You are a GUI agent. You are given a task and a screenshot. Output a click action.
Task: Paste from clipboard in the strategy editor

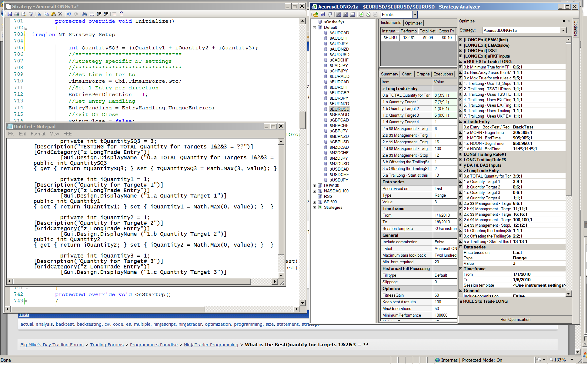tap(53, 14)
